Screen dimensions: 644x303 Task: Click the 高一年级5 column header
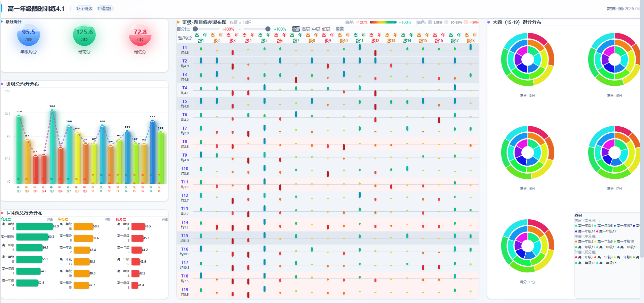click(265, 38)
